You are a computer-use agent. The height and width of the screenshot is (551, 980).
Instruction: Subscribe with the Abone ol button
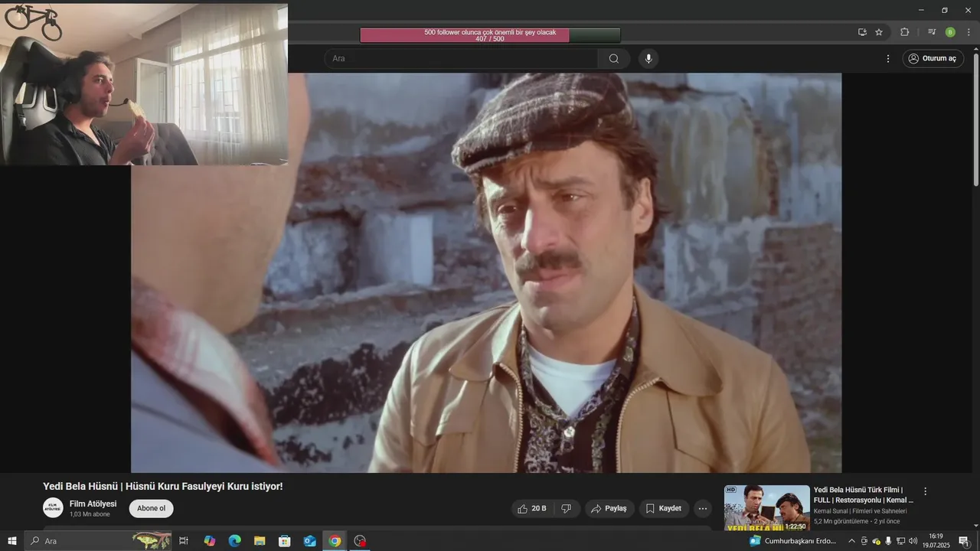[x=151, y=509]
